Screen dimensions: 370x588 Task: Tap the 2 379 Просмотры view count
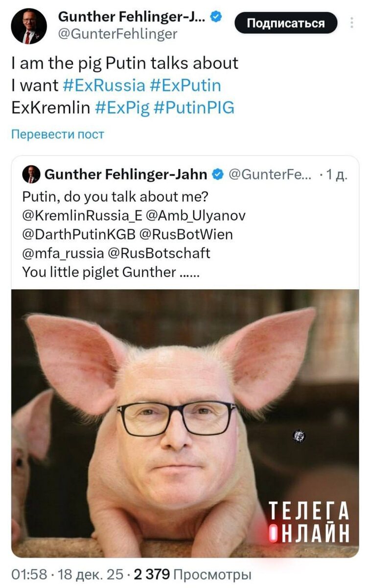tap(194, 574)
